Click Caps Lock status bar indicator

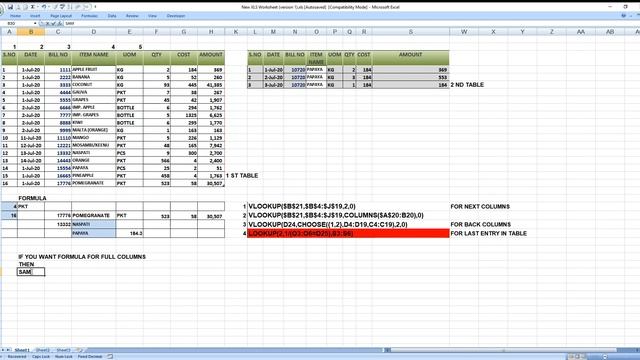point(41,356)
